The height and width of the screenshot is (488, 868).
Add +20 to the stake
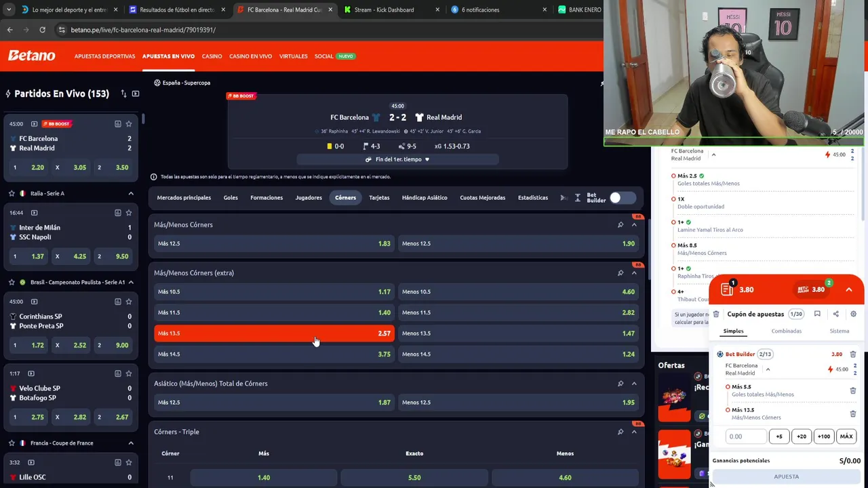802,436
